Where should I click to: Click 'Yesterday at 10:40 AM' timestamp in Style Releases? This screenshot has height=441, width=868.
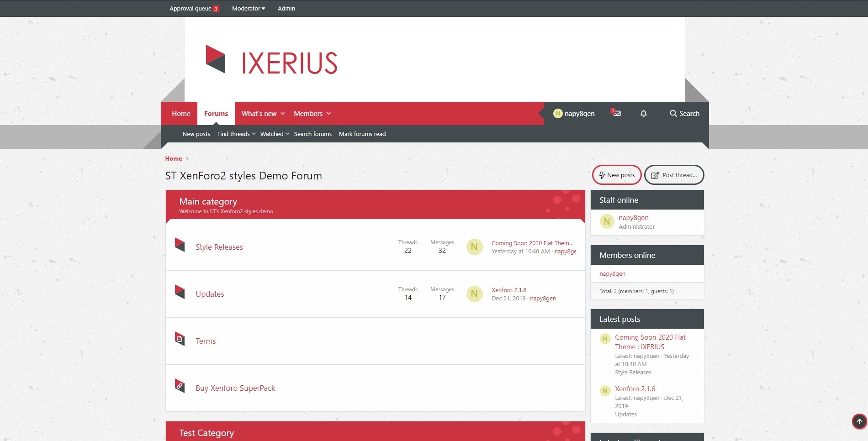click(520, 252)
